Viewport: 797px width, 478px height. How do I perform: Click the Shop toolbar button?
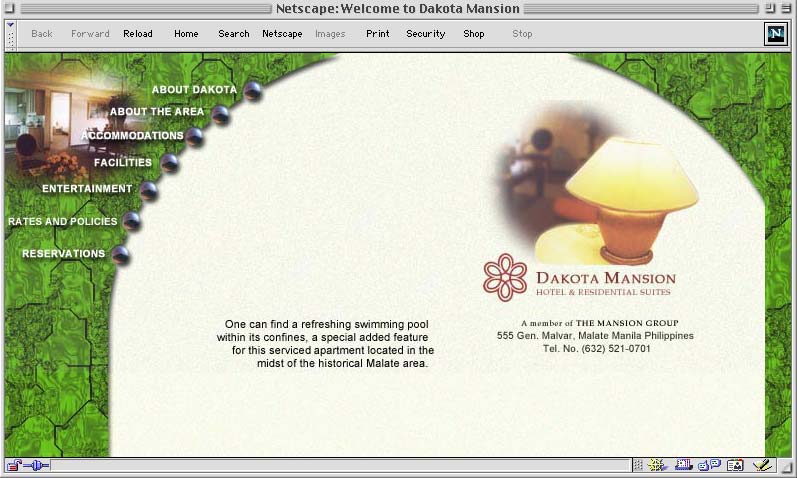(474, 34)
